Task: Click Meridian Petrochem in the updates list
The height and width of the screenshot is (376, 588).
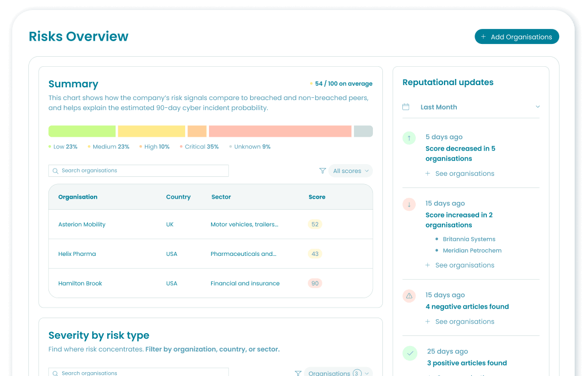Action: point(472,250)
